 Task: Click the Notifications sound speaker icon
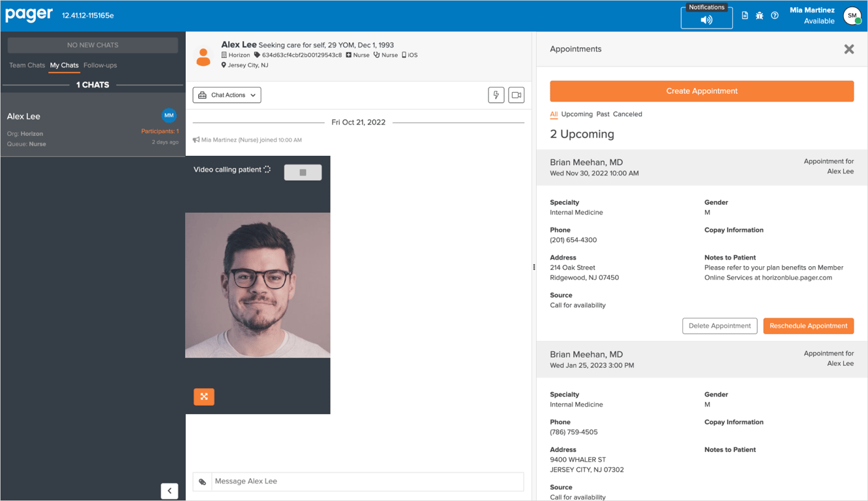[x=706, y=20]
